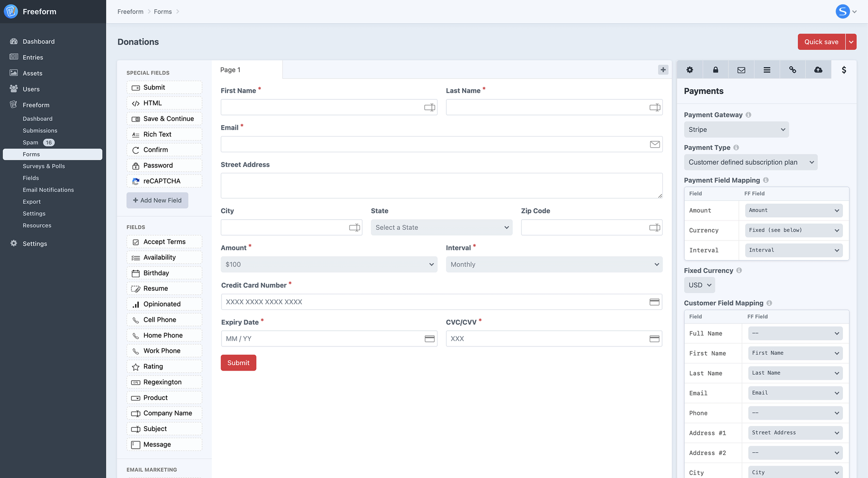Open the connections link tab
The height and width of the screenshot is (478, 868).
[792, 69]
